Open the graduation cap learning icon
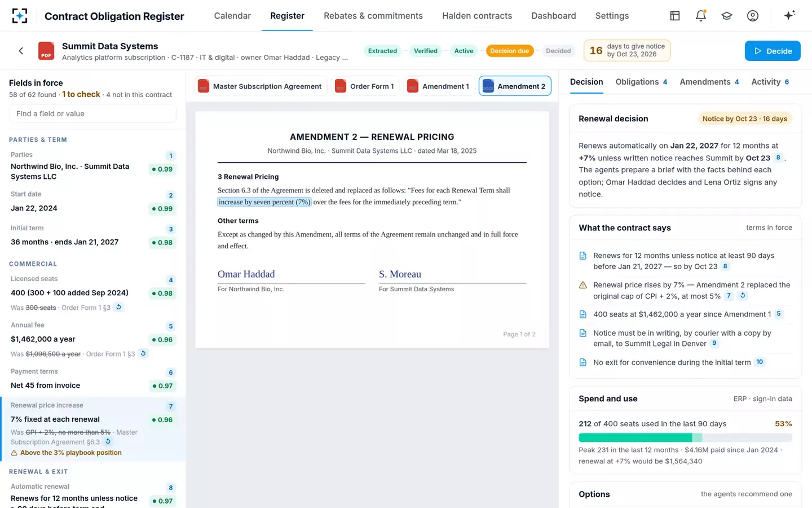 [727, 16]
